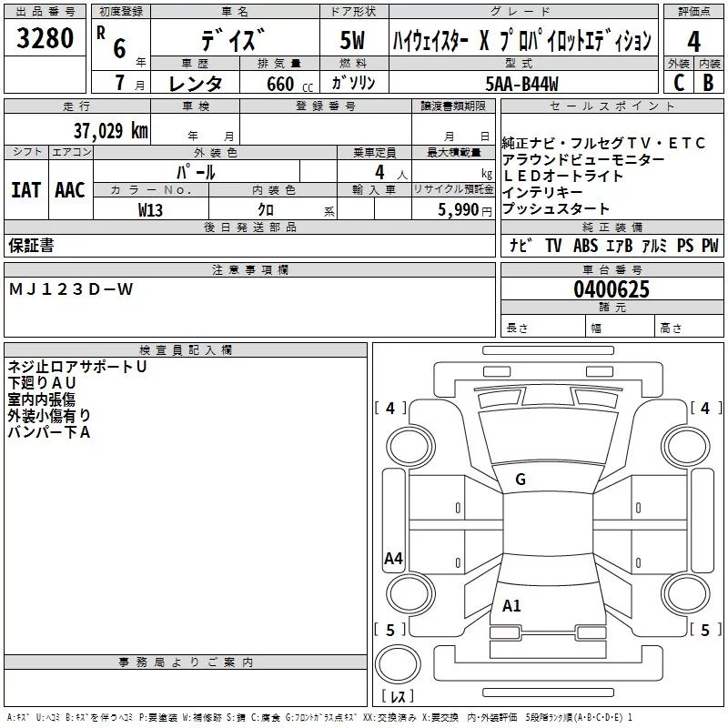728x728 pixels.
Task: Click the chassis number 0400625
Action: pyautogui.click(x=611, y=290)
